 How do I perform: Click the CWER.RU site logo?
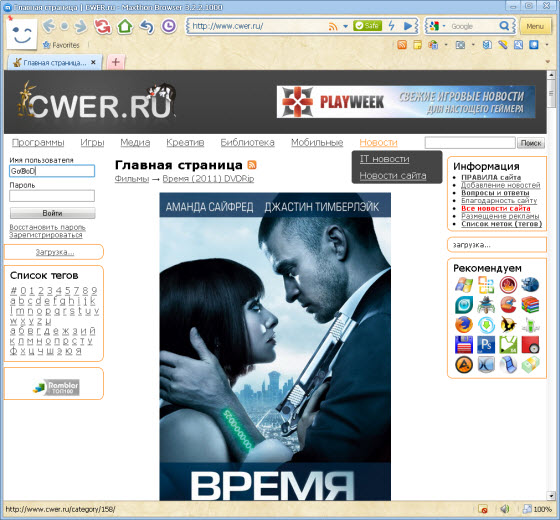point(96,101)
